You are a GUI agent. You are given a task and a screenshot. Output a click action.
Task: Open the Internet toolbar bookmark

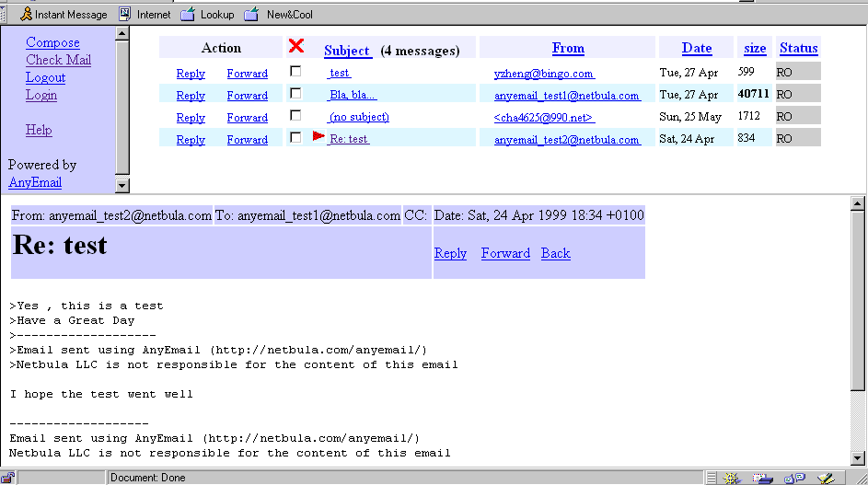(x=145, y=15)
